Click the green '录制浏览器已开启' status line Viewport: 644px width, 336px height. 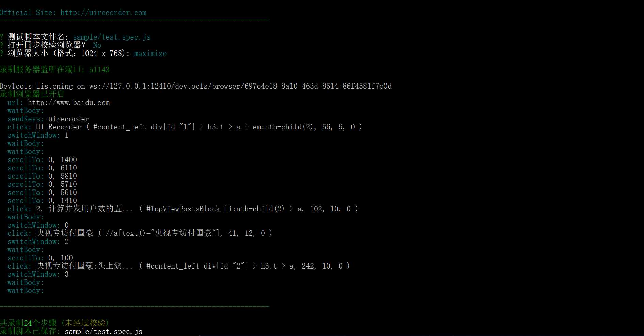coord(32,94)
